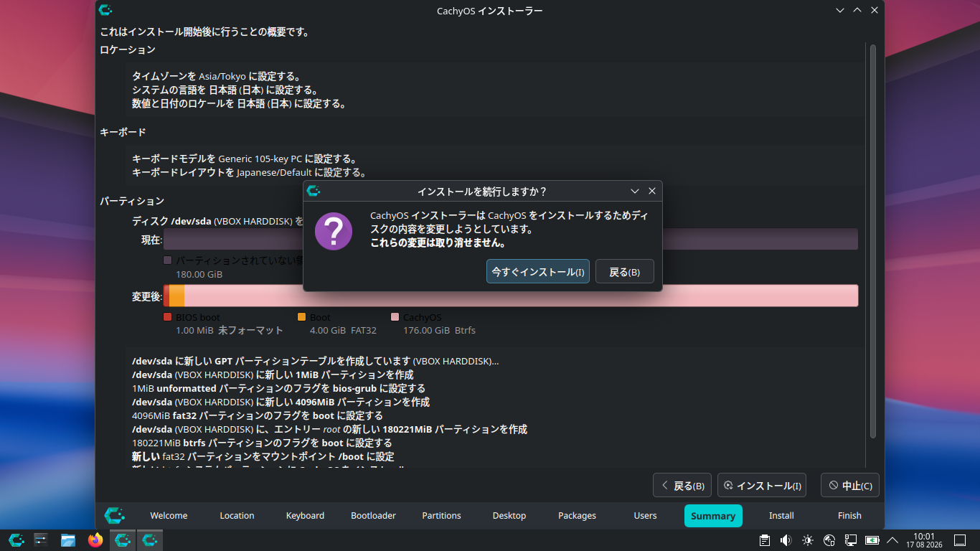
Task: Maximize the CachyOS installer window
Action: click(x=857, y=10)
